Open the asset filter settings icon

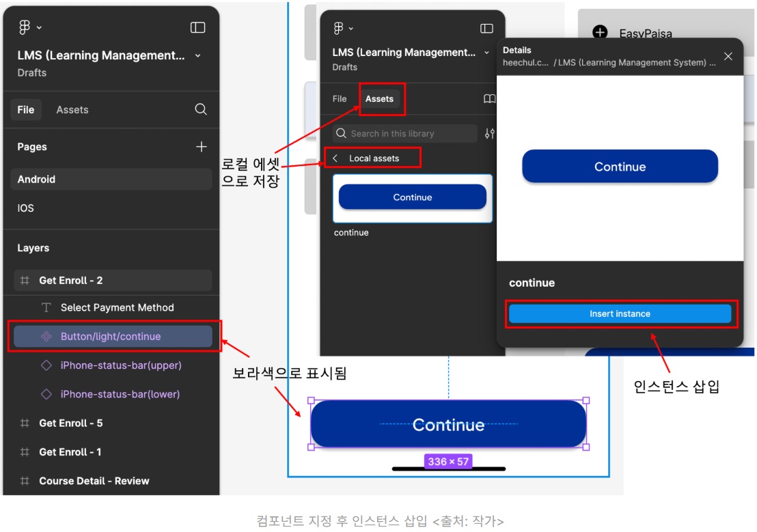coord(490,134)
